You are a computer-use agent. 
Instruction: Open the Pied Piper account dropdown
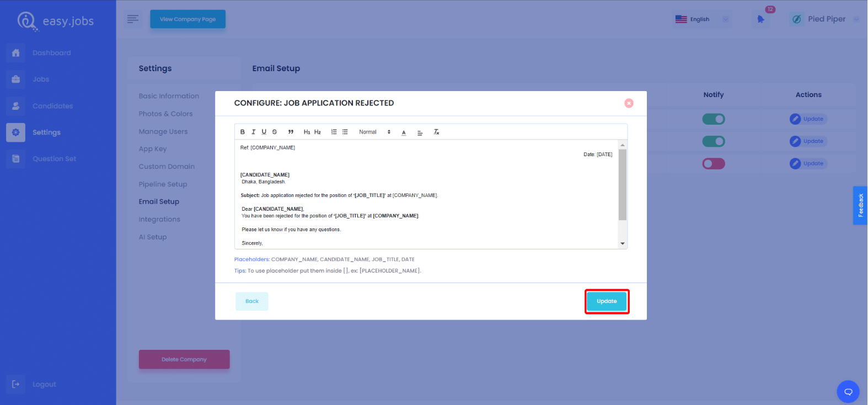pyautogui.click(x=825, y=19)
